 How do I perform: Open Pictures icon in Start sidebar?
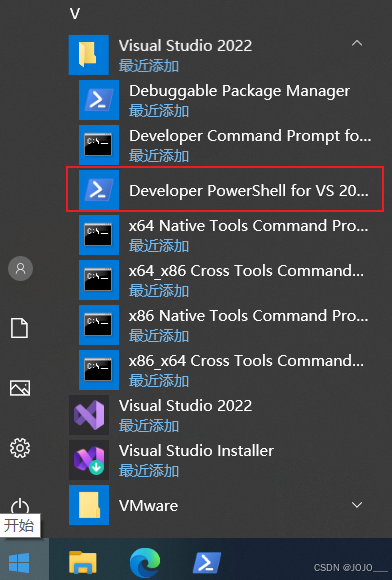(x=20, y=388)
